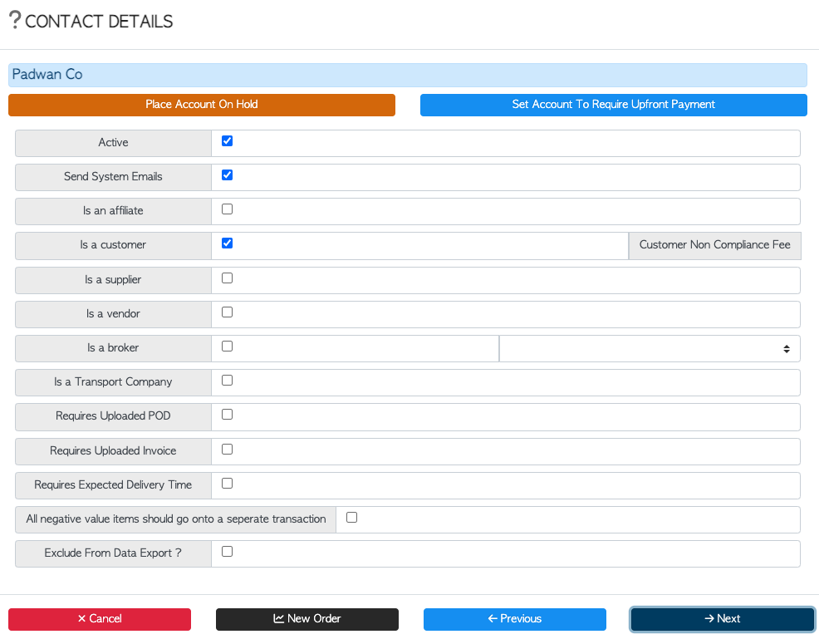Proceed using the Next button
This screenshot has height=644, width=819.
(723, 619)
